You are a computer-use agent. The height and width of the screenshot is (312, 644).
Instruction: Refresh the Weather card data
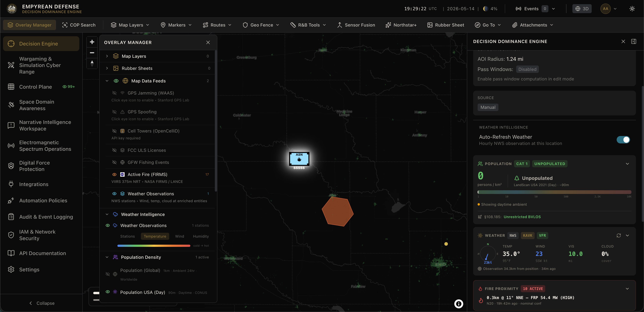[x=619, y=235]
